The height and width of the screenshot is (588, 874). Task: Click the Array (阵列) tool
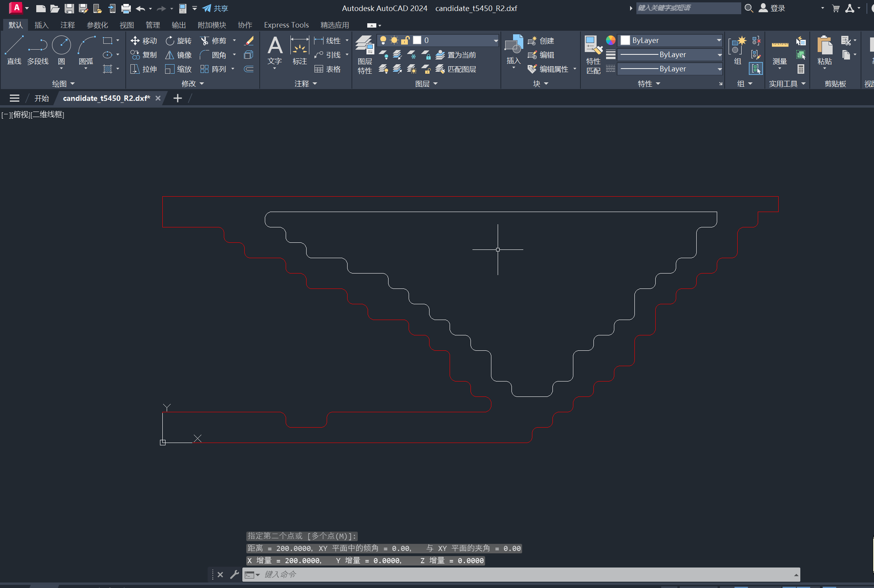click(213, 69)
